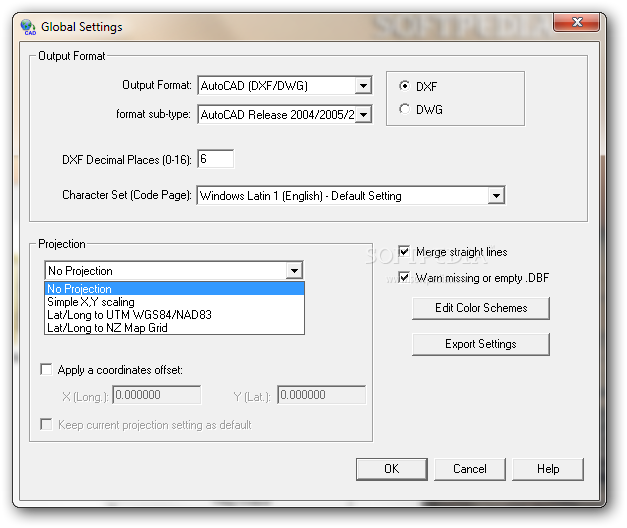The image size is (627, 528).
Task: Click the Edit Color Schemes button
Action: point(481,308)
